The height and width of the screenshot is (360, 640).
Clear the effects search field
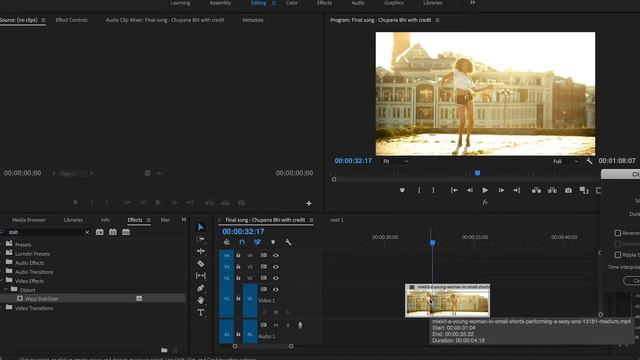[87, 232]
